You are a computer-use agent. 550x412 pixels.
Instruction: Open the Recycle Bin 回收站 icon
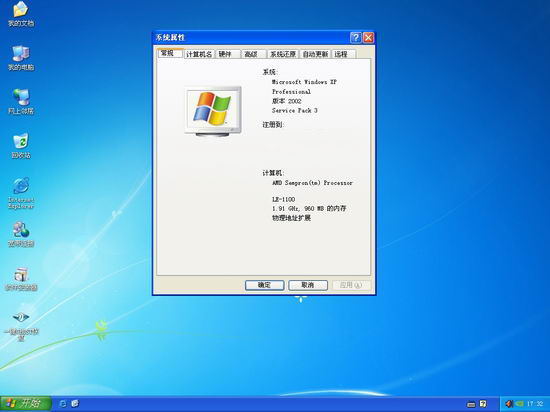(21, 146)
